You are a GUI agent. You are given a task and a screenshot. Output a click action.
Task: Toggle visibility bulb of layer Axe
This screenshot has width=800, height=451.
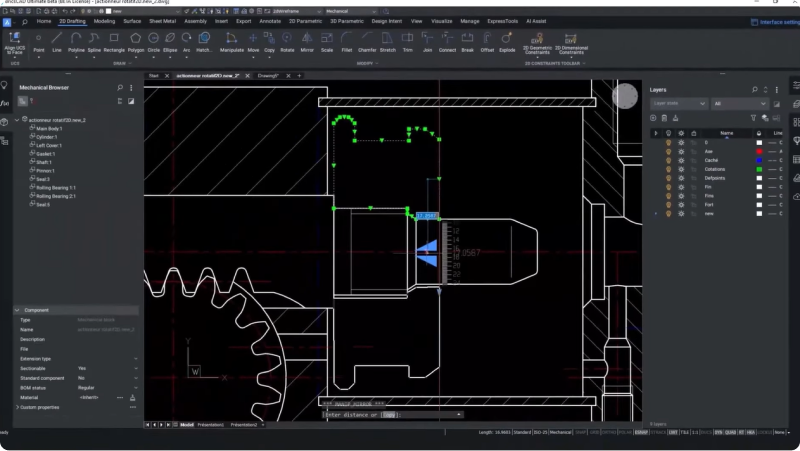coord(668,152)
